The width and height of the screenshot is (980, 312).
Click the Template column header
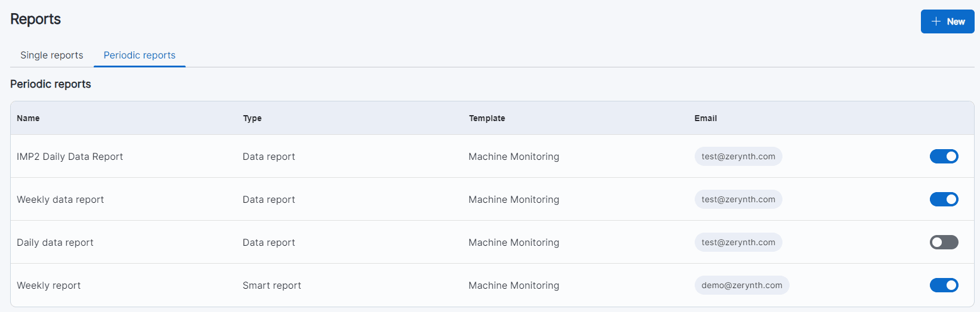click(x=486, y=118)
